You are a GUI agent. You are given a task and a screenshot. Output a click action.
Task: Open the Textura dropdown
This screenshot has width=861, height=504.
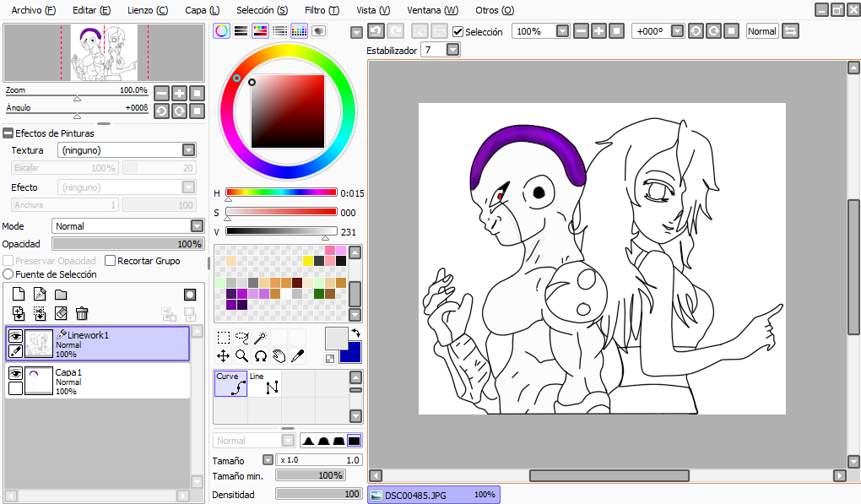click(x=188, y=150)
